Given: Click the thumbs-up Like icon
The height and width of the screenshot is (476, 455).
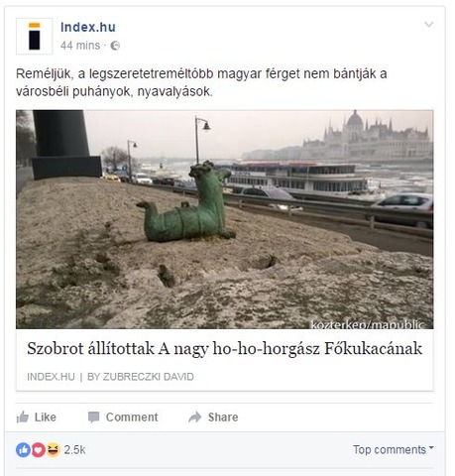Looking at the screenshot, I should 23,417.
